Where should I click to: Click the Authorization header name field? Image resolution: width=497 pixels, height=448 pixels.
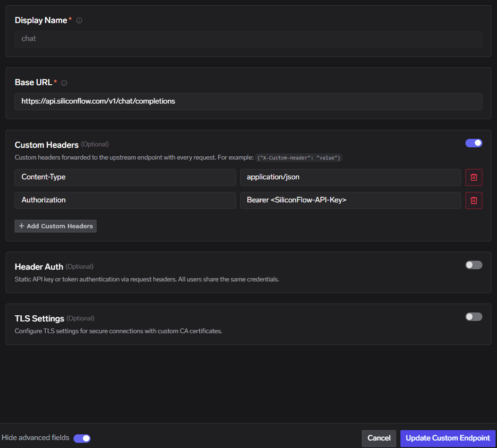(x=125, y=200)
